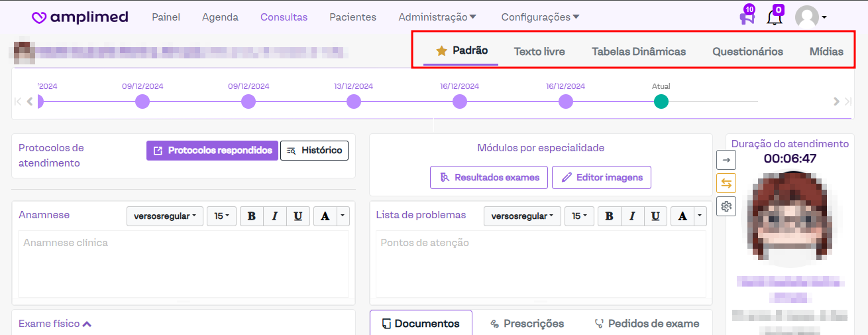The image size is (868, 335).
Task: Open the Prescrições tab
Action: tap(527, 324)
